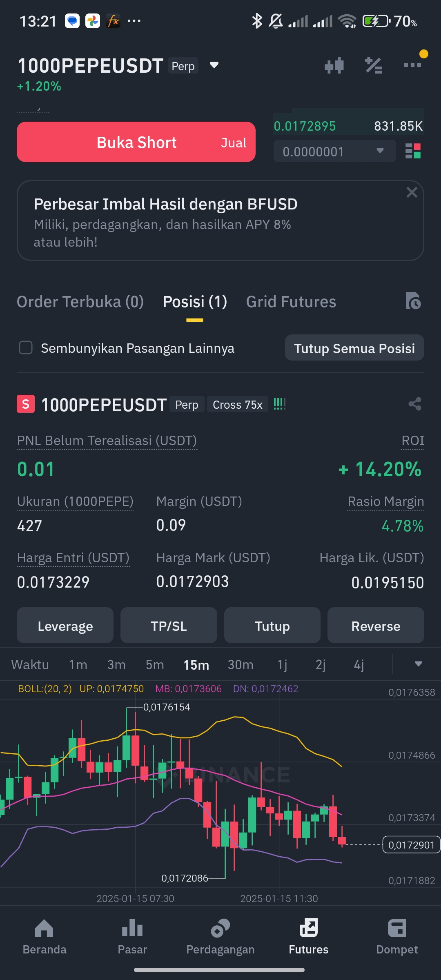
Task: Open the order history icon
Action: click(x=413, y=301)
